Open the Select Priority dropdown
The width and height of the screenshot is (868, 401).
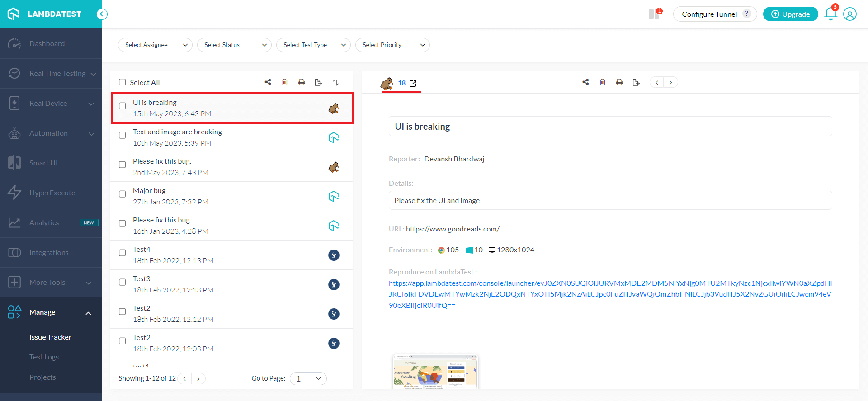392,45
